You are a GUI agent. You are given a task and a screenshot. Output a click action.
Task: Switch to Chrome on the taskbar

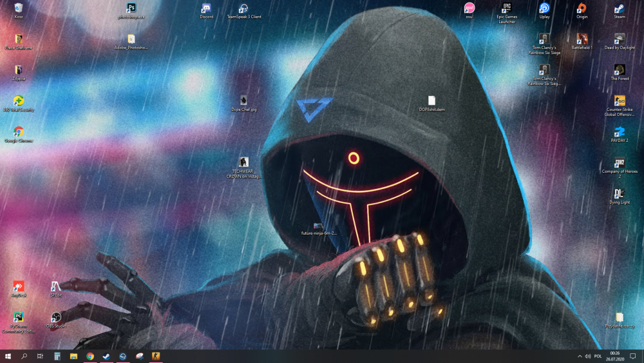point(90,356)
